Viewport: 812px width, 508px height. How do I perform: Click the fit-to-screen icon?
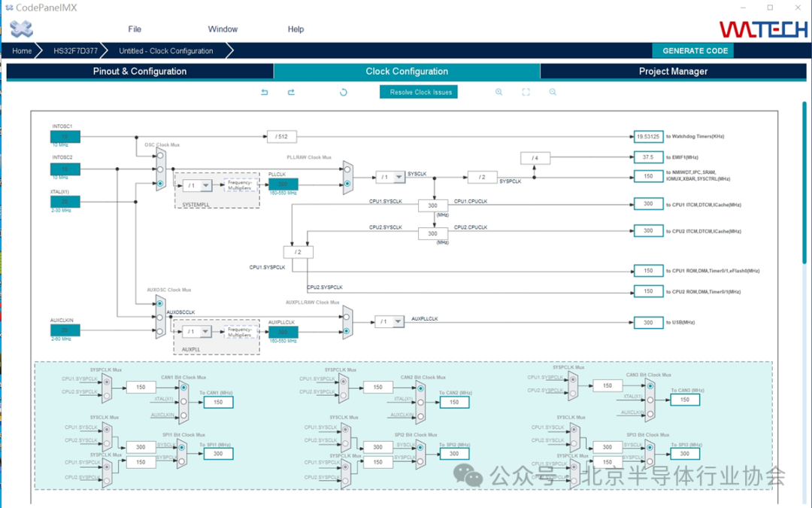[526, 93]
